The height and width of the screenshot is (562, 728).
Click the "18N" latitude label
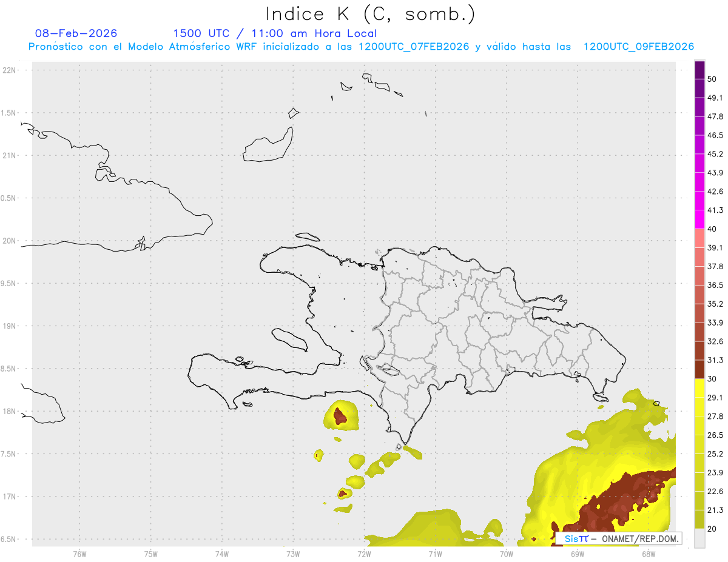pyautogui.click(x=10, y=411)
